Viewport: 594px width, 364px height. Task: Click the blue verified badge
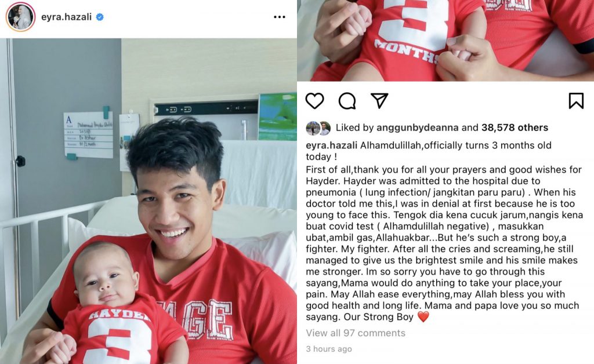(100, 17)
